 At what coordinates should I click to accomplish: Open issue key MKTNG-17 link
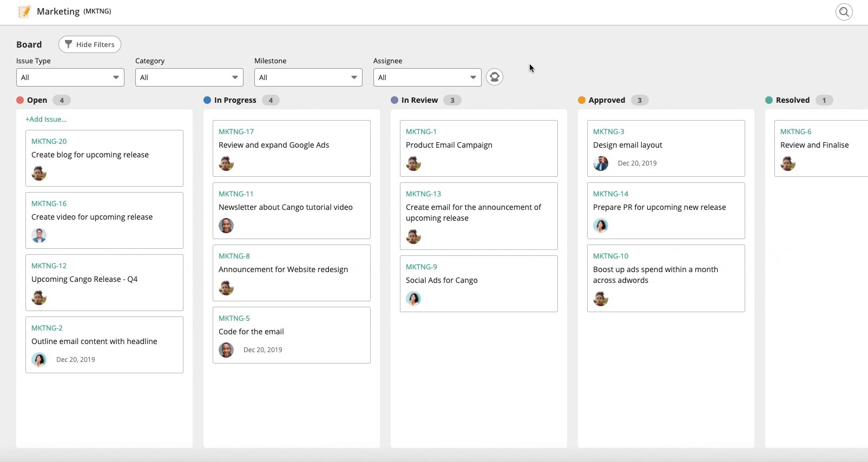tap(236, 131)
